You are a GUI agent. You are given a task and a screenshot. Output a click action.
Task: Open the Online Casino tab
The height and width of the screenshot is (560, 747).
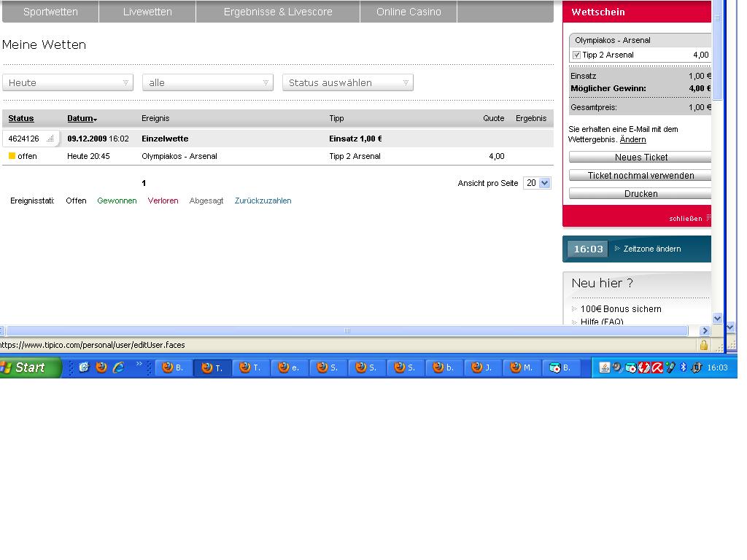[x=409, y=12]
